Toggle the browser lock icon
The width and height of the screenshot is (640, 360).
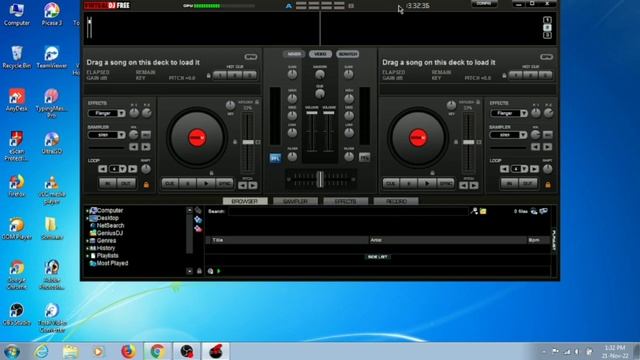click(199, 271)
